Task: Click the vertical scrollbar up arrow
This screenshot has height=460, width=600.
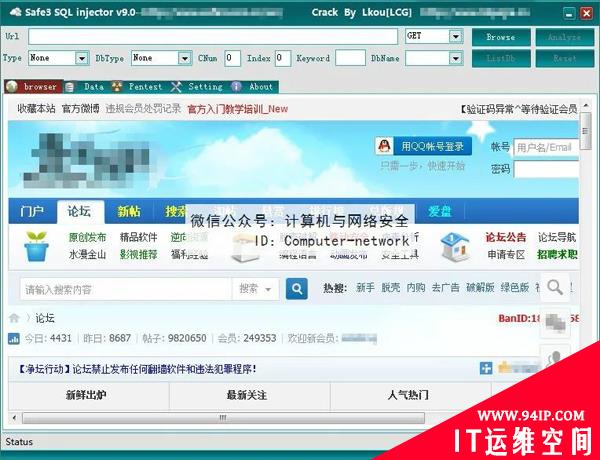Action: (585, 106)
